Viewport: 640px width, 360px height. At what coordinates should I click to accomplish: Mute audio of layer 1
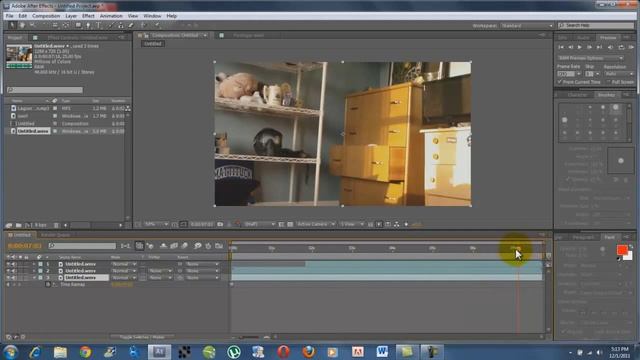pos(13,264)
